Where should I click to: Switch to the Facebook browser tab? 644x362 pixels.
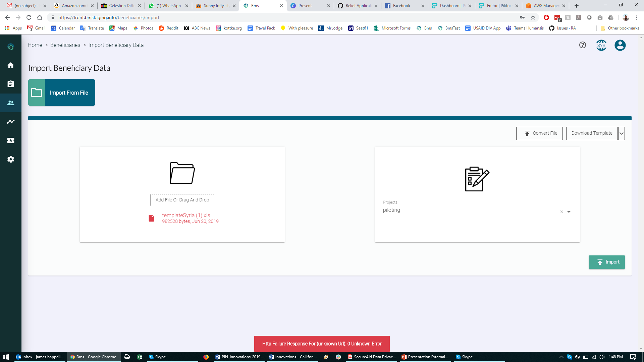[x=401, y=5]
